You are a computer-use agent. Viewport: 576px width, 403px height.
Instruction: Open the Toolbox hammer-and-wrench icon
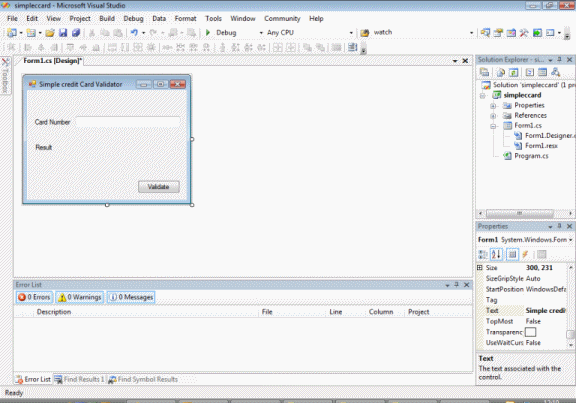pyautogui.click(x=524, y=33)
